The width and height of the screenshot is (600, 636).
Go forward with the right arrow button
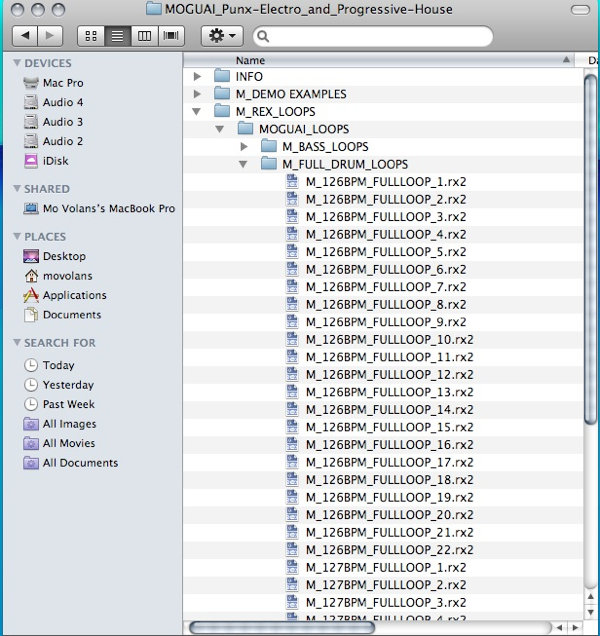50,36
